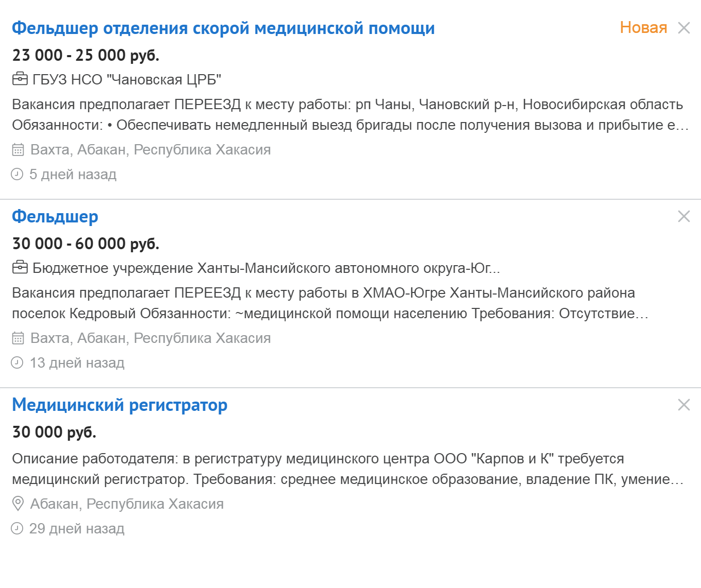This screenshot has width=701, height=588.
Task: Click the briefcase icon beside ГБУЗ НСО "Чановская ЦРБ"
Action: click(x=20, y=79)
